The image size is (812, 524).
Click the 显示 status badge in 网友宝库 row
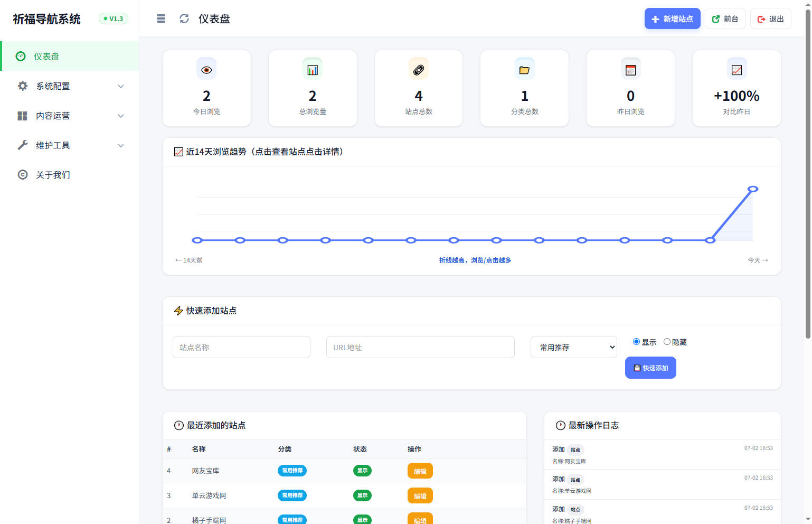362,471
